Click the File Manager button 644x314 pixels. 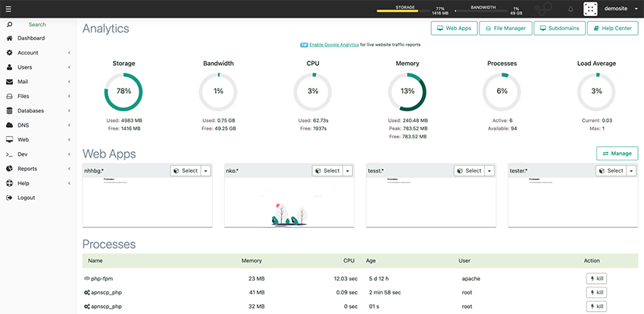505,28
